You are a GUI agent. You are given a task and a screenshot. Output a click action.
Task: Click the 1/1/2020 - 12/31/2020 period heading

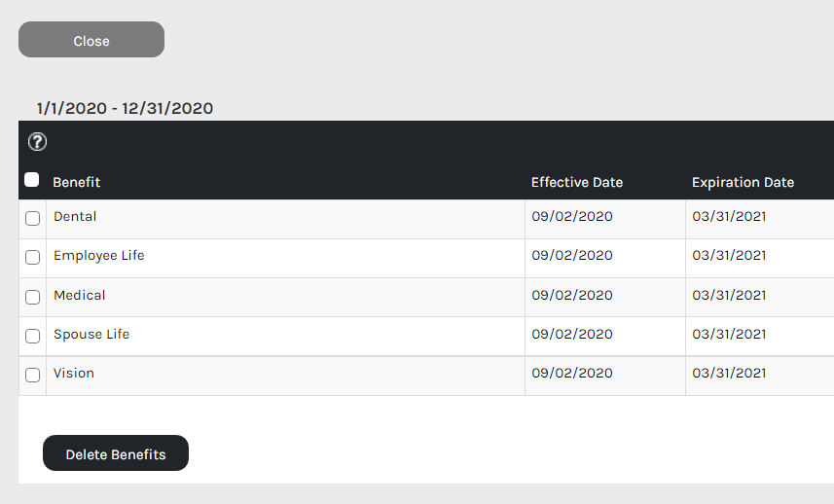(x=125, y=108)
